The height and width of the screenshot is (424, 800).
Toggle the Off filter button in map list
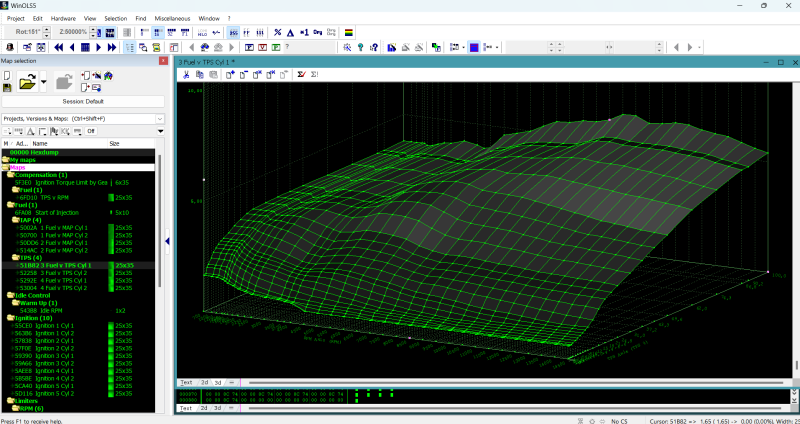click(90, 131)
